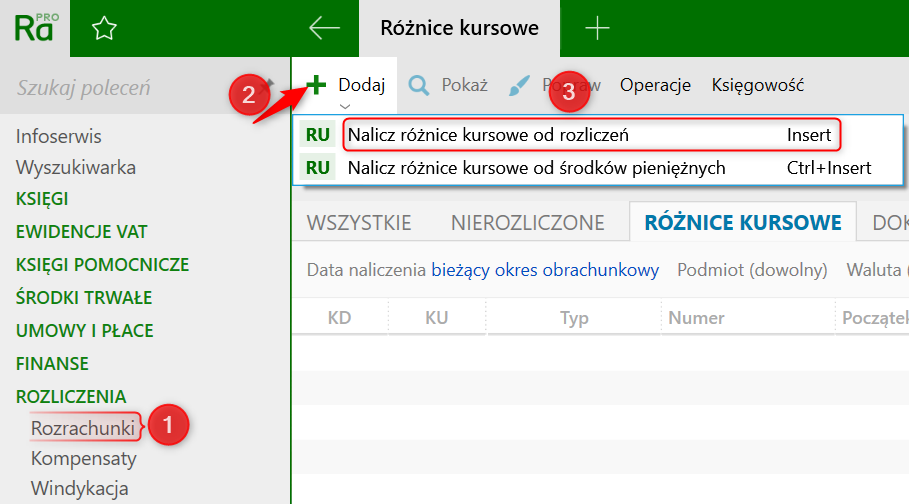Viewport: 909px width, 504px height.
Task: Sort by the Typ column header
Action: [x=574, y=318]
